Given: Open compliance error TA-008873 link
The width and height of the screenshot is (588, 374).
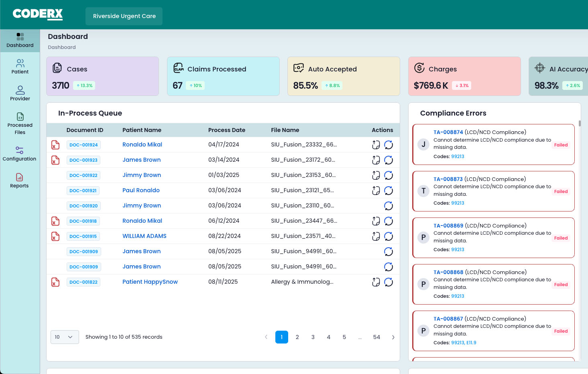Looking at the screenshot, I should point(448,179).
